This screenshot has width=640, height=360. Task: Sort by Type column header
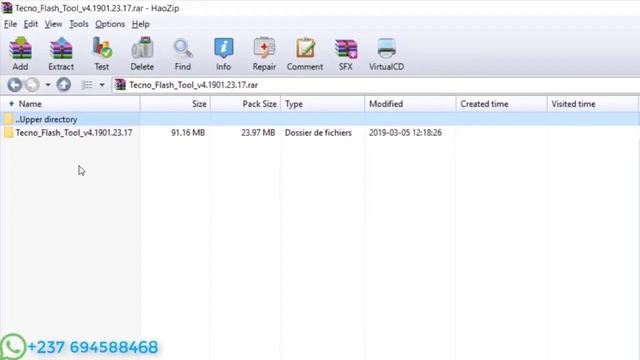tap(322, 104)
